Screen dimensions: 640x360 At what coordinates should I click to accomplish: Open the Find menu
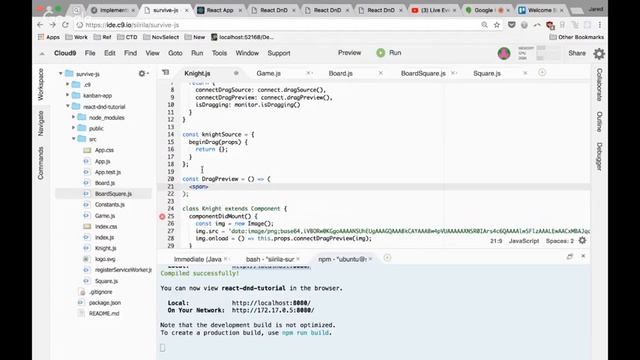[x=130, y=53]
